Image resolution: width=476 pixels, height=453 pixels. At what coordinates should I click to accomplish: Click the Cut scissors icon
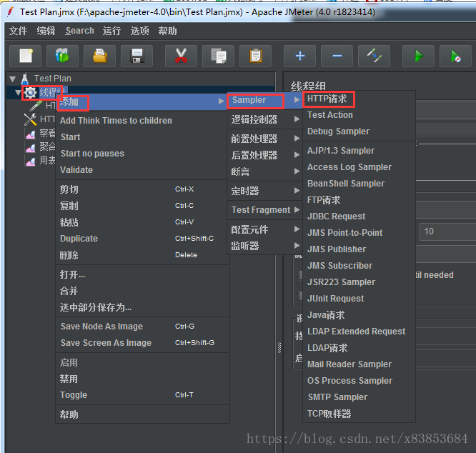coord(182,56)
